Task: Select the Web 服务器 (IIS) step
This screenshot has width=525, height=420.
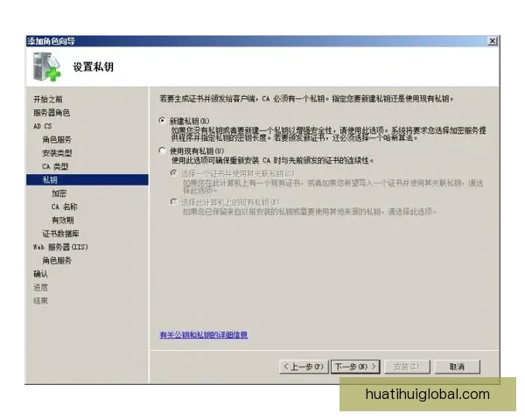Action: pyautogui.click(x=60, y=247)
